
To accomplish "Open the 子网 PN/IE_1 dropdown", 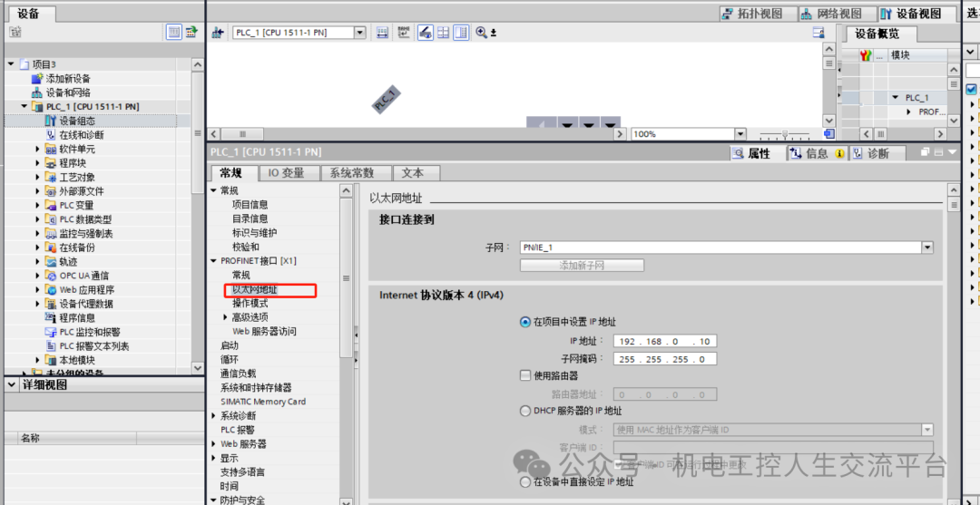I will tap(927, 248).
